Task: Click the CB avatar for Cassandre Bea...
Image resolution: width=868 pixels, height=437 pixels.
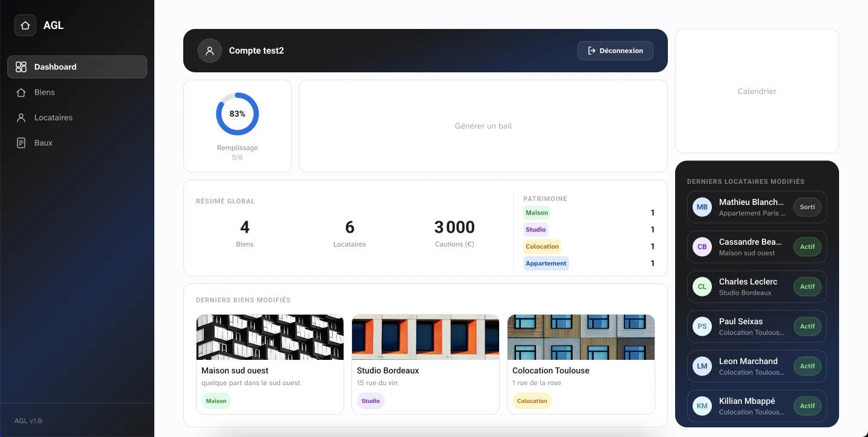Action: [x=702, y=247]
